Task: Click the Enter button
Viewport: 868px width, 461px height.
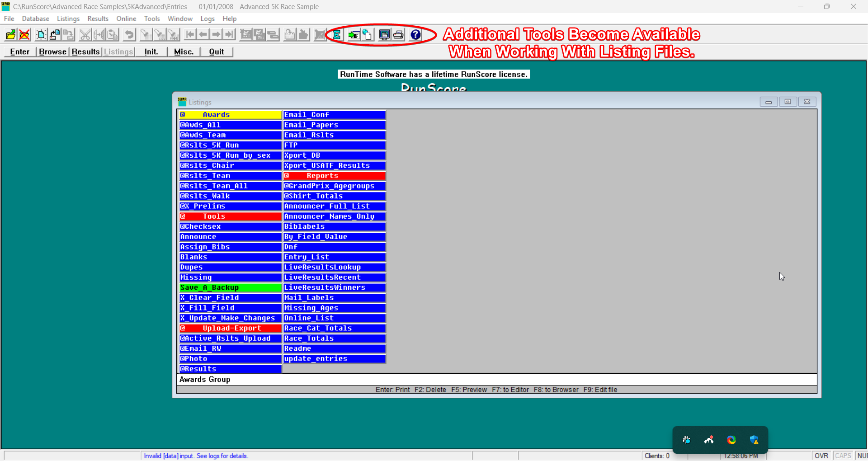Action: pyautogui.click(x=20, y=52)
